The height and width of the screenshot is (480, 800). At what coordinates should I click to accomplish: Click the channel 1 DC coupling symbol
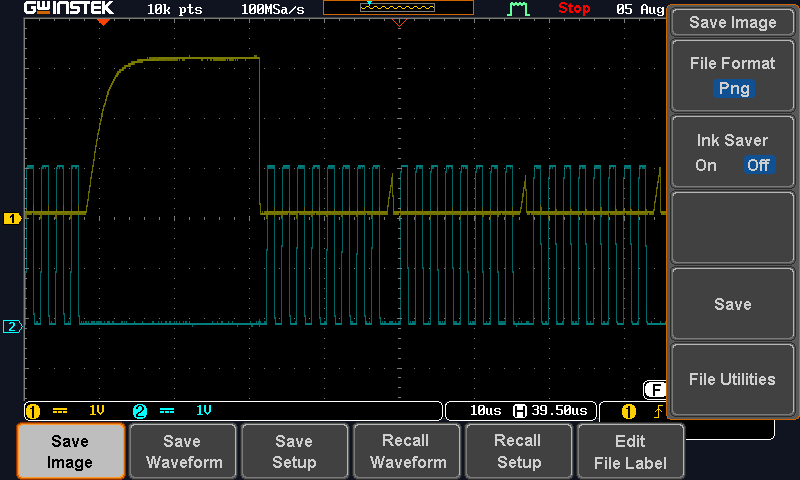60,411
